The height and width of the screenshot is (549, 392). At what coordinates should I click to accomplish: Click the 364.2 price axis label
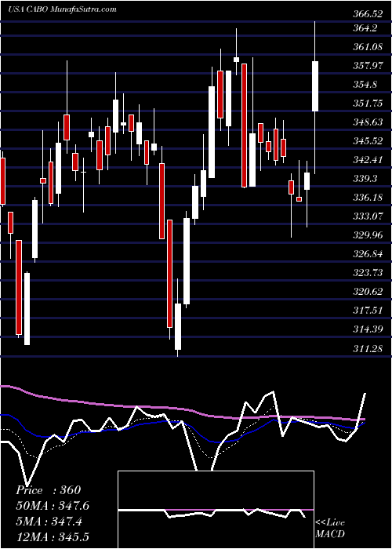click(365, 28)
